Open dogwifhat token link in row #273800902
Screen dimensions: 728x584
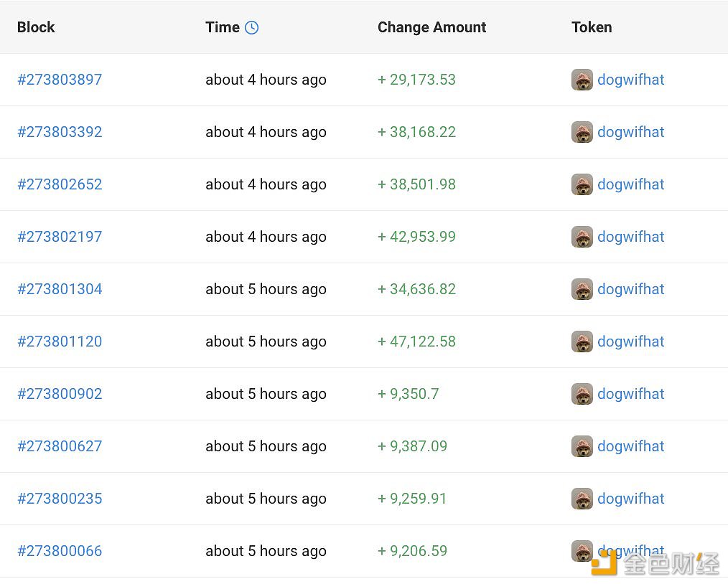(x=630, y=395)
